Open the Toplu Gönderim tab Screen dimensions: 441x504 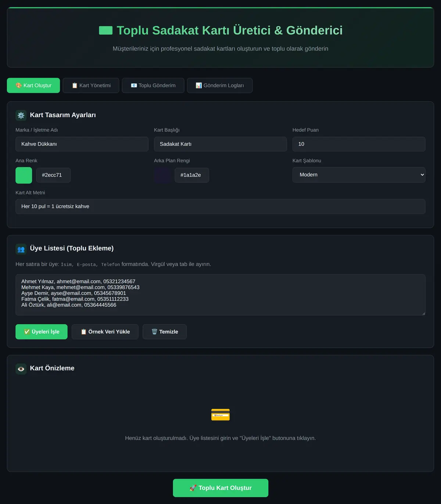pos(153,85)
